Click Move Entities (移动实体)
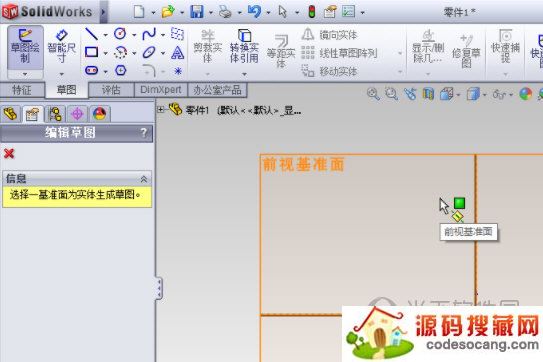 pyautogui.click(x=329, y=71)
